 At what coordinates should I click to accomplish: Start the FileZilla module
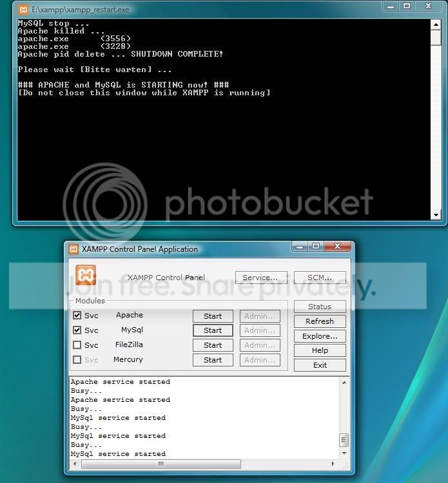[x=213, y=345]
